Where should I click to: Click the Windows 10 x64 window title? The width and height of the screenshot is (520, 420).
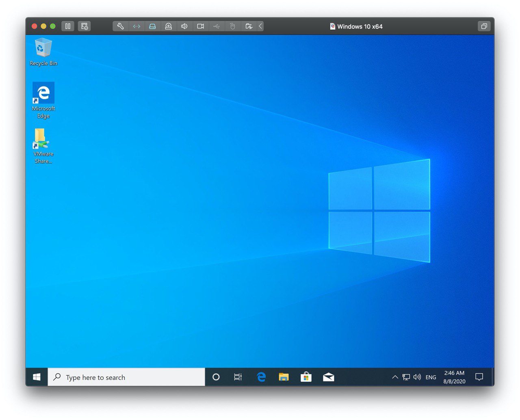360,26
